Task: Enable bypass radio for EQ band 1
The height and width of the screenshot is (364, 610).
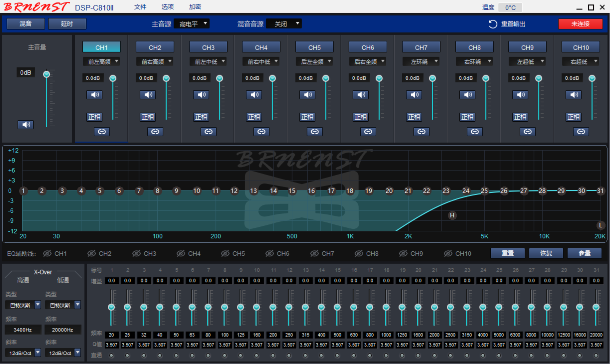Action: coord(111,355)
